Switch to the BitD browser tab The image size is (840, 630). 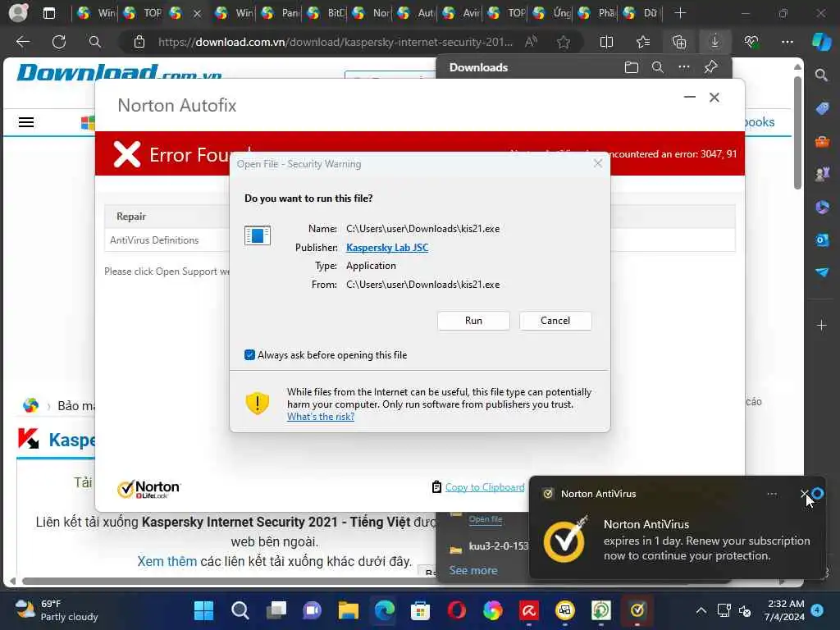coord(326,13)
